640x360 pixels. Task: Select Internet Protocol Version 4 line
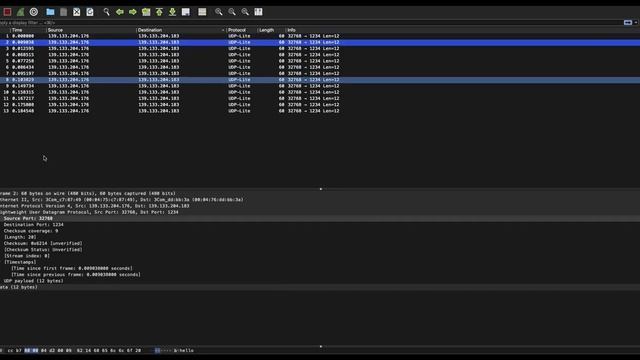pyautogui.click(x=320, y=206)
